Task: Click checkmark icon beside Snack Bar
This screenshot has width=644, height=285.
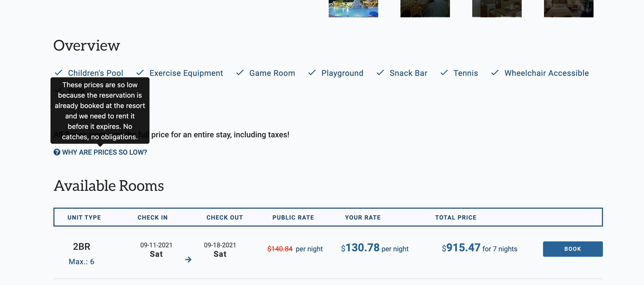Action: (380, 73)
